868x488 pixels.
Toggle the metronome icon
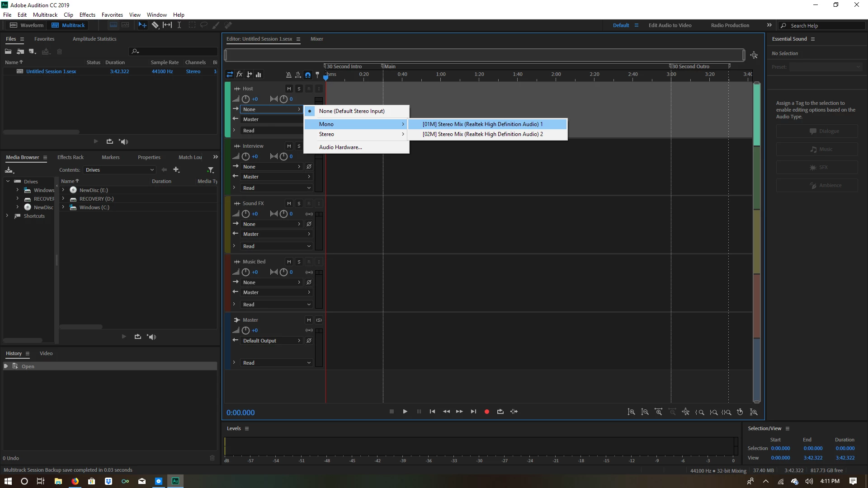288,75
